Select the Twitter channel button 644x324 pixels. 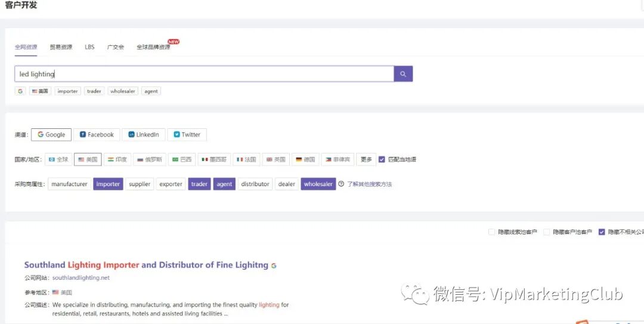pos(187,134)
